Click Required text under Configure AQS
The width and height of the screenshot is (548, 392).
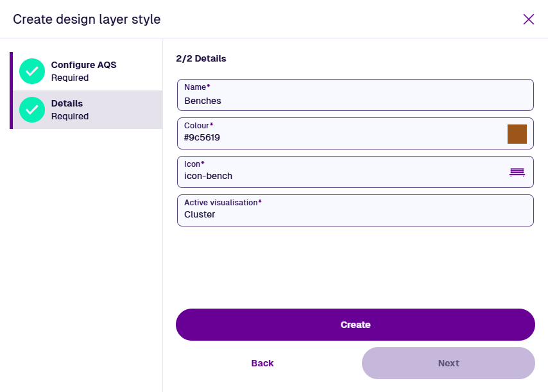click(x=70, y=78)
